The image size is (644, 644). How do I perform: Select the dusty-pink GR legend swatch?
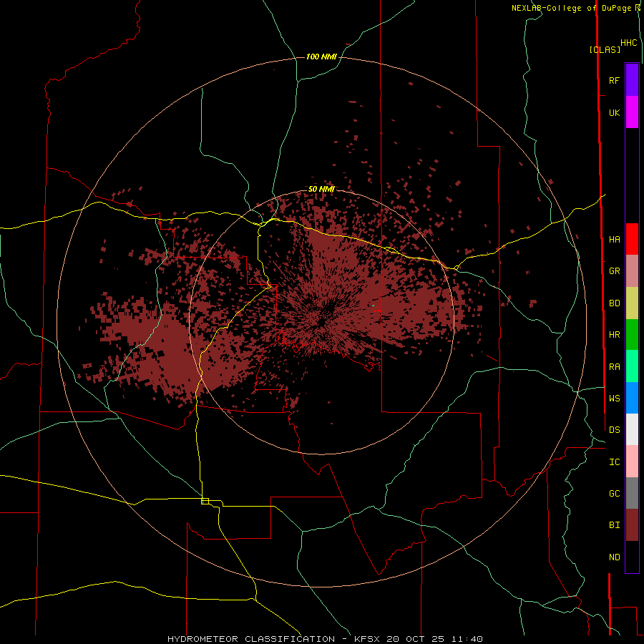pos(632,271)
